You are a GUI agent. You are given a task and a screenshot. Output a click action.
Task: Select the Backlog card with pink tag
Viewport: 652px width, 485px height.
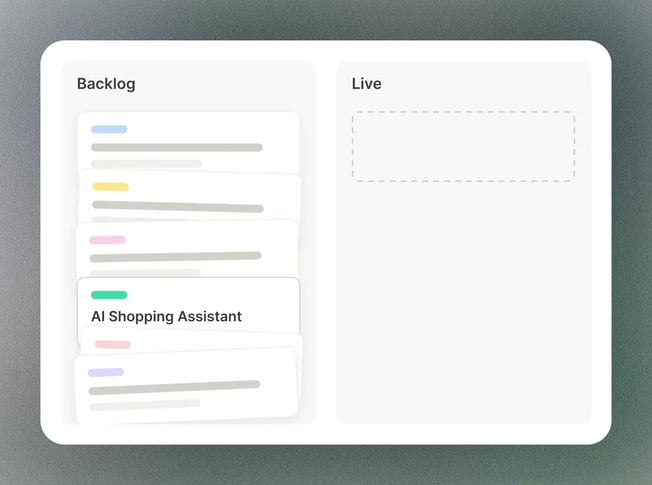[x=187, y=249]
